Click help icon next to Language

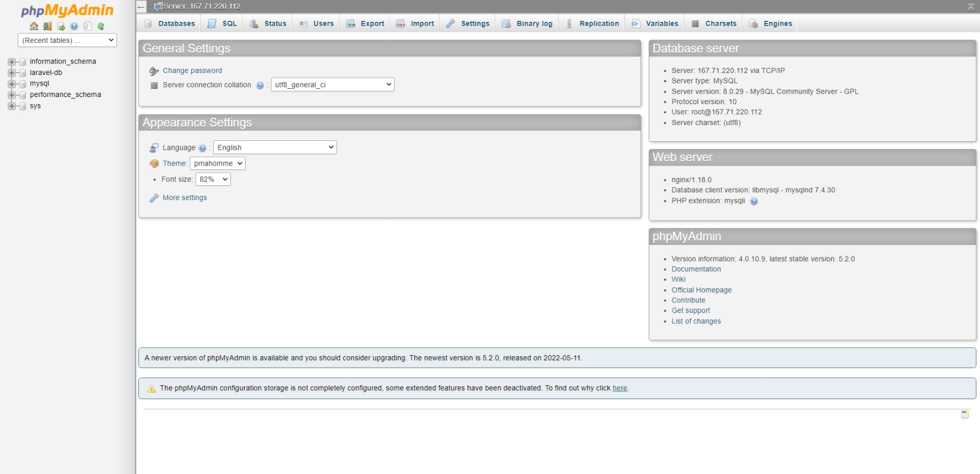click(x=202, y=148)
